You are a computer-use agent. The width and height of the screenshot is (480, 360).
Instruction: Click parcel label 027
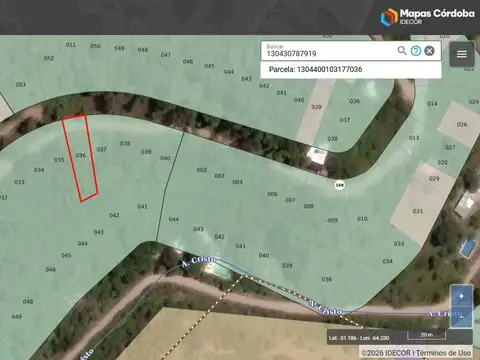pos(450,147)
